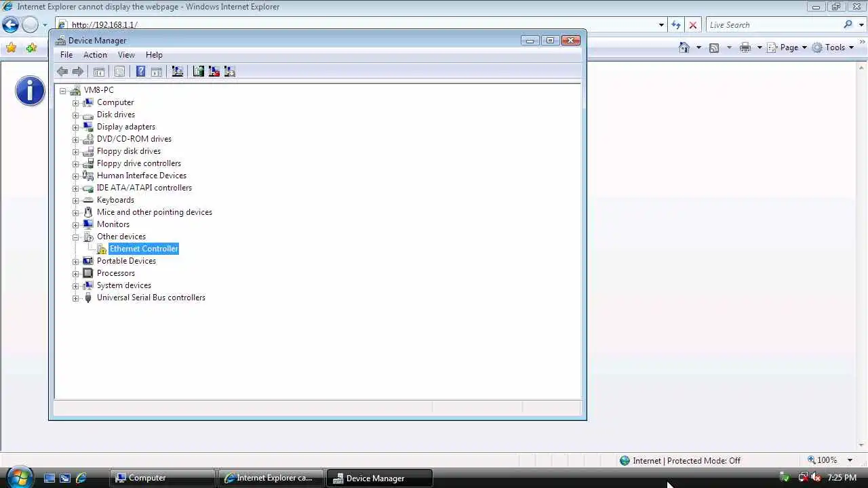Viewport: 868px width, 488px height.
Task: Collapse the VM8-PC root node
Action: (63, 91)
